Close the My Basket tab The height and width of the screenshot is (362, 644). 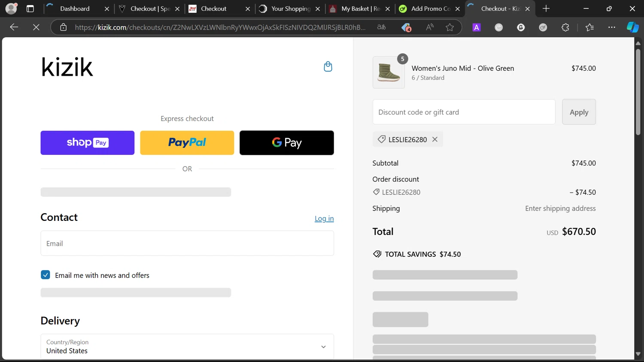(x=388, y=9)
